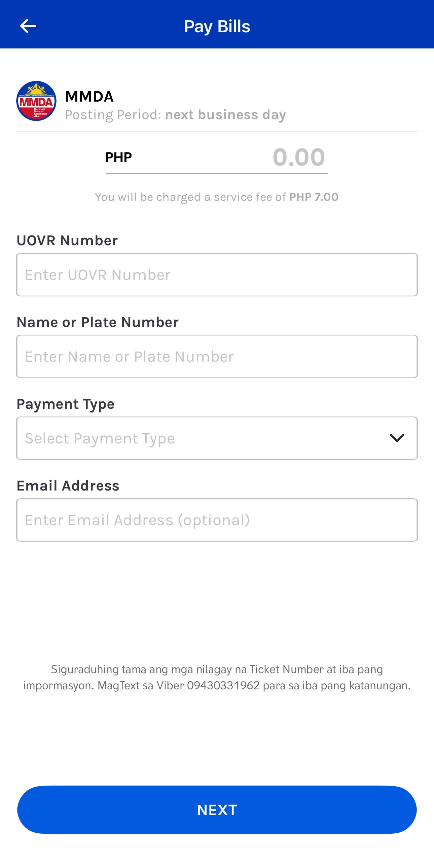434x868 pixels.
Task: Click the optional Email Address input
Action: [x=217, y=520]
